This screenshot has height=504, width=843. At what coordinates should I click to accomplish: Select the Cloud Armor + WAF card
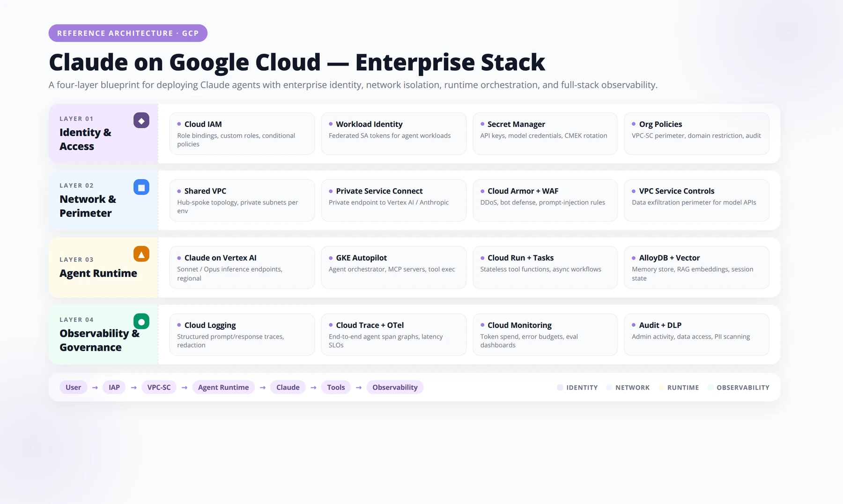pyautogui.click(x=545, y=200)
